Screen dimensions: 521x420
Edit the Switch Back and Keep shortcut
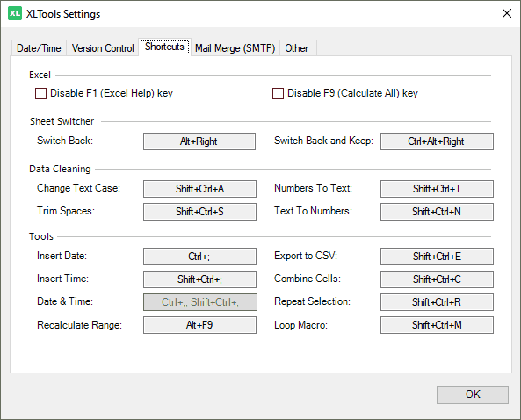click(x=437, y=141)
